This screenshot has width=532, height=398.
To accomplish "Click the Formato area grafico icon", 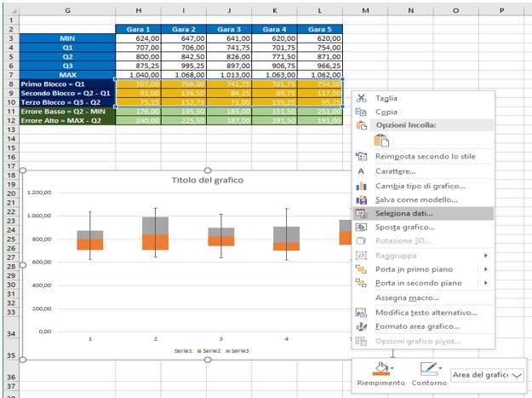I will (x=360, y=326).
